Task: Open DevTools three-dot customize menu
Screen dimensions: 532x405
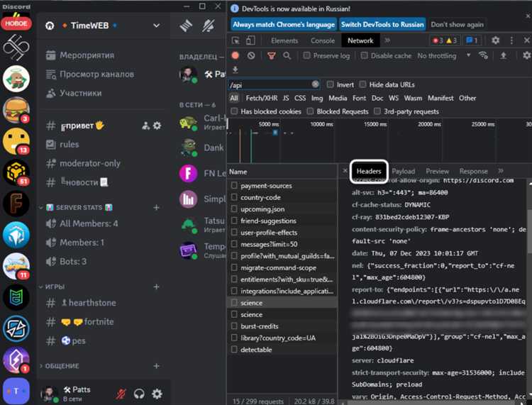Action: tap(511, 40)
